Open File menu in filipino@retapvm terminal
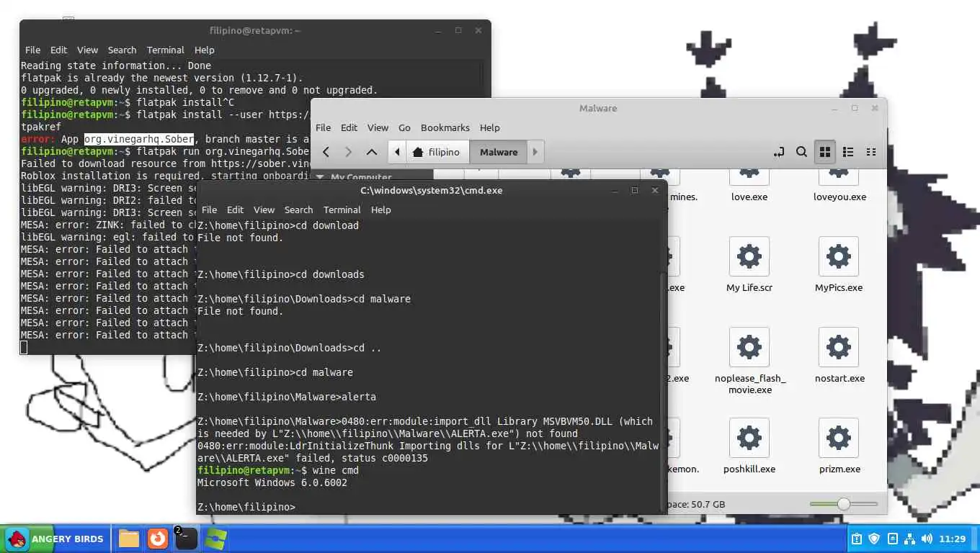This screenshot has width=980, height=553. 33,50
